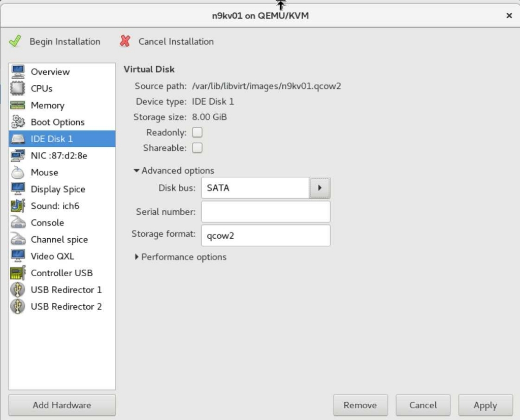The height and width of the screenshot is (420, 520).
Task: Select the Boot Options gears icon
Action: tap(18, 122)
